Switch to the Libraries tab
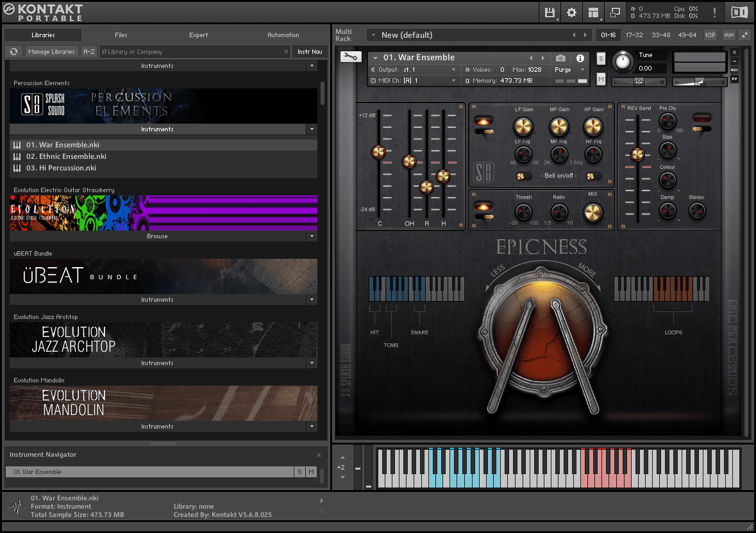 [x=43, y=35]
